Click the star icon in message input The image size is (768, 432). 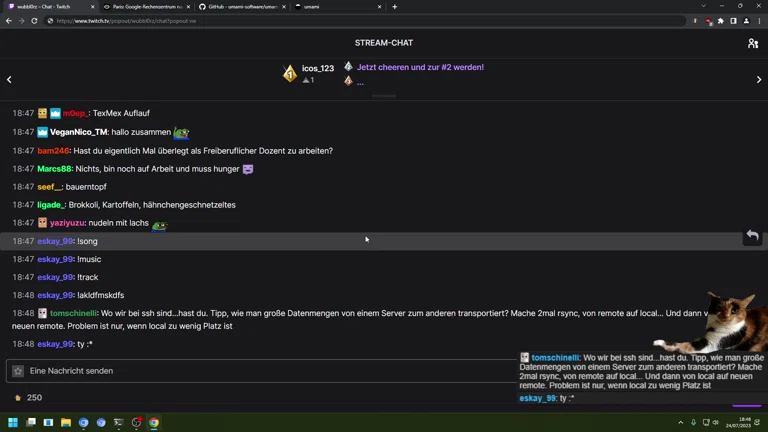pyautogui.click(x=18, y=371)
